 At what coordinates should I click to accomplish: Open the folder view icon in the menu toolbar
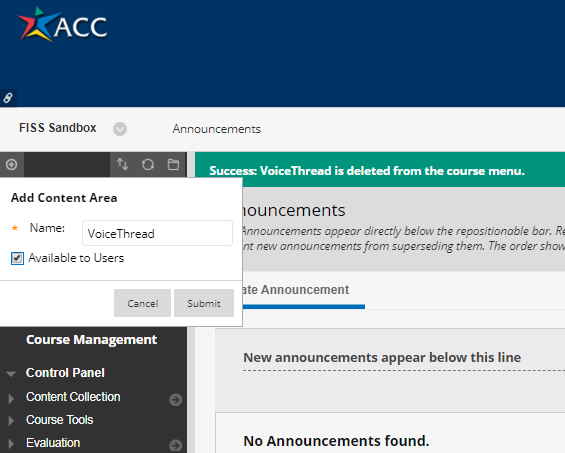click(173, 164)
